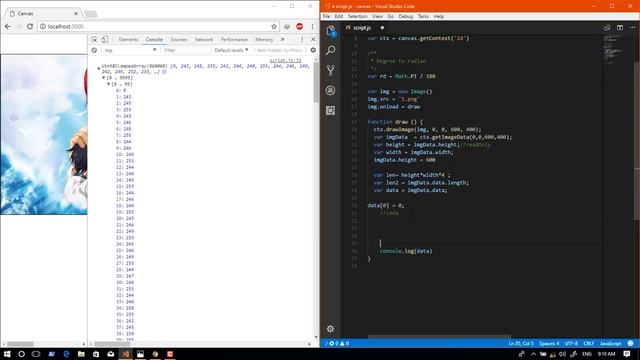
Task: Clear the console output
Action: point(94,50)
